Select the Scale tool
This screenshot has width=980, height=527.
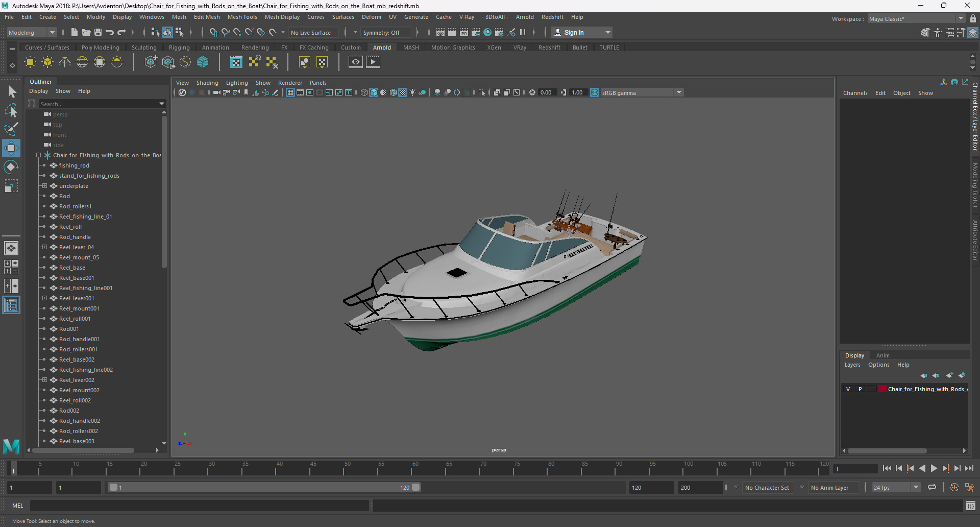[x=11, y=186]
